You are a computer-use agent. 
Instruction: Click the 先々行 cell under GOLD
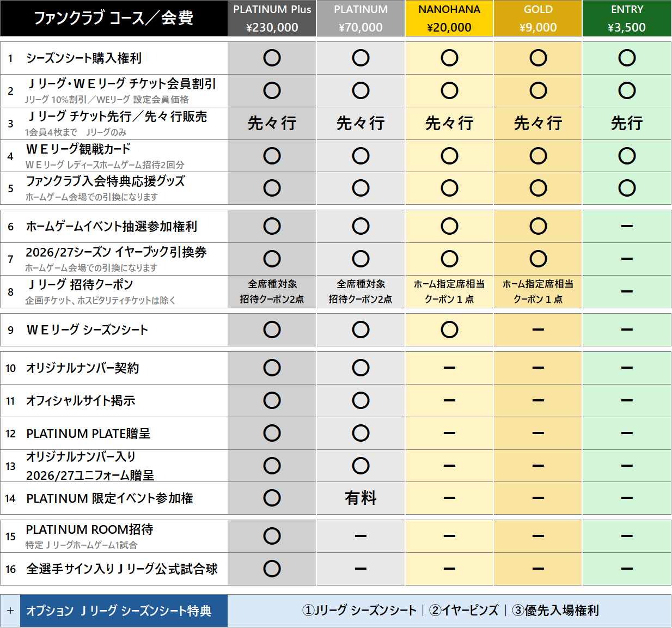538,123
